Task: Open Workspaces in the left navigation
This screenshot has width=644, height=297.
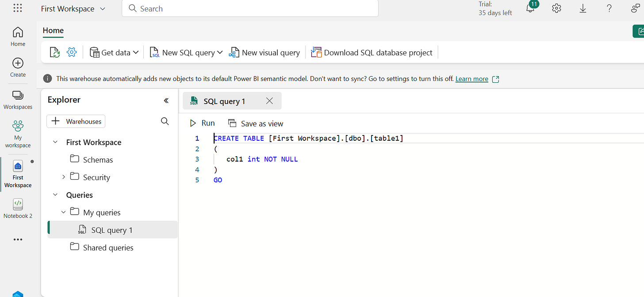Action: click(x=18, y=100)
